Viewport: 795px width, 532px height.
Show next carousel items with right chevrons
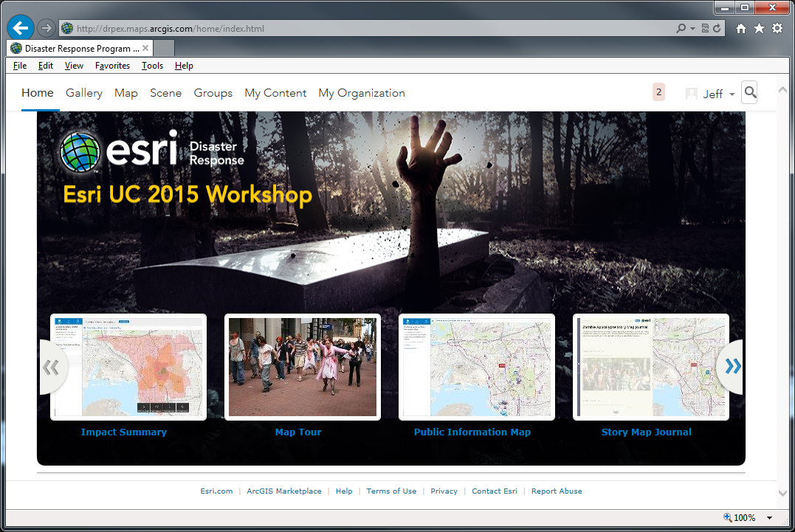(x=732, y=366)
